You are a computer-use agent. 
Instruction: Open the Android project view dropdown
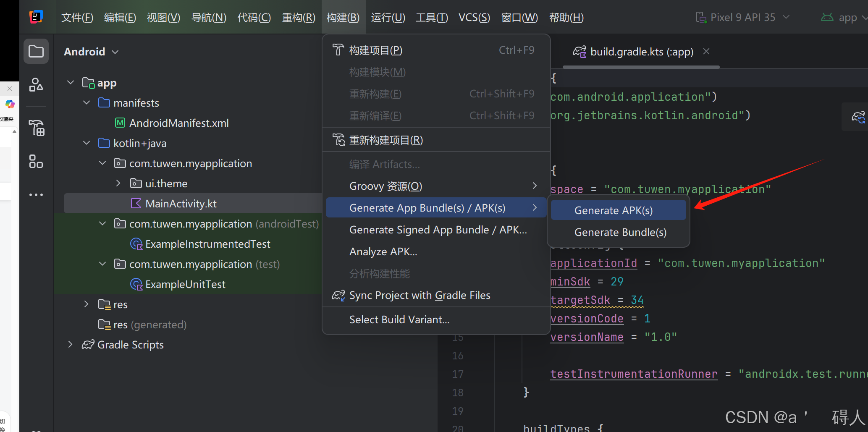(x=92, y=52)
